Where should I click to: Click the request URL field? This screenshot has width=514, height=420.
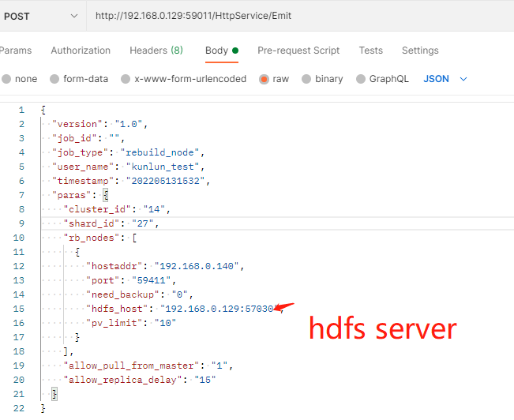[300, 16]
